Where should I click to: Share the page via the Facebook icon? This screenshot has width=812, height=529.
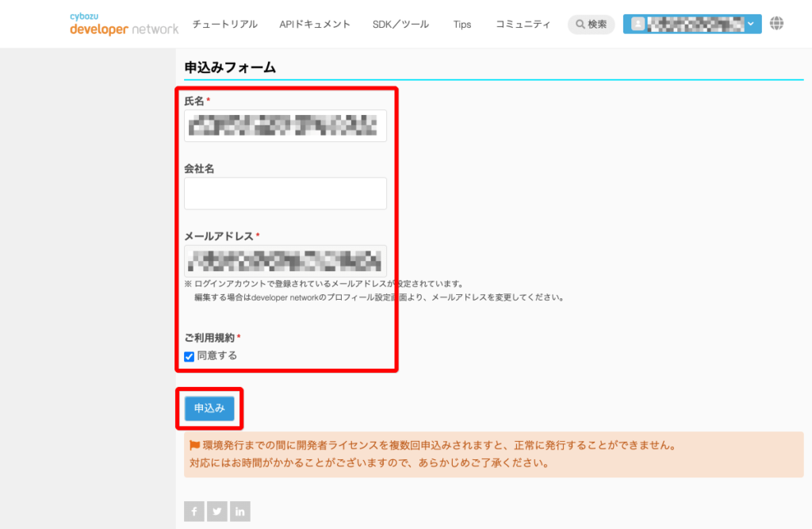[193, 512]
